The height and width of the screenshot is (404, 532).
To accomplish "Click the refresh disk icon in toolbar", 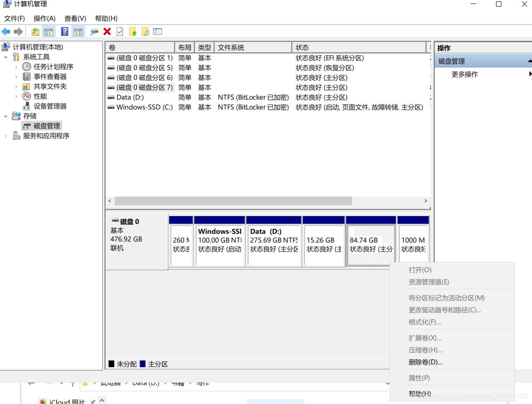I will click(94, 31).
